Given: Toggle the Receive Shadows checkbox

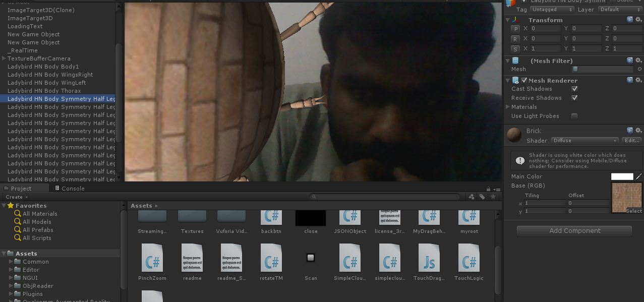Looking at the screenshot, I should tap(574, 98).
